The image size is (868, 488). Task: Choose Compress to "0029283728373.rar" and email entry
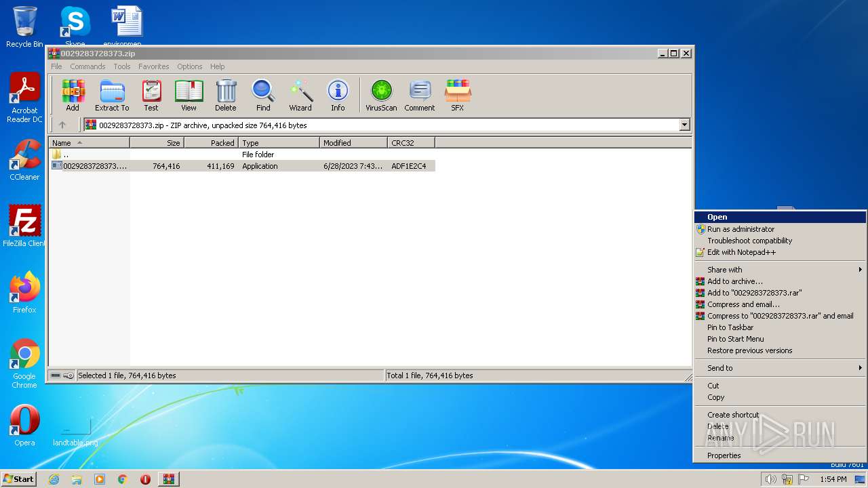pos(780,316)
